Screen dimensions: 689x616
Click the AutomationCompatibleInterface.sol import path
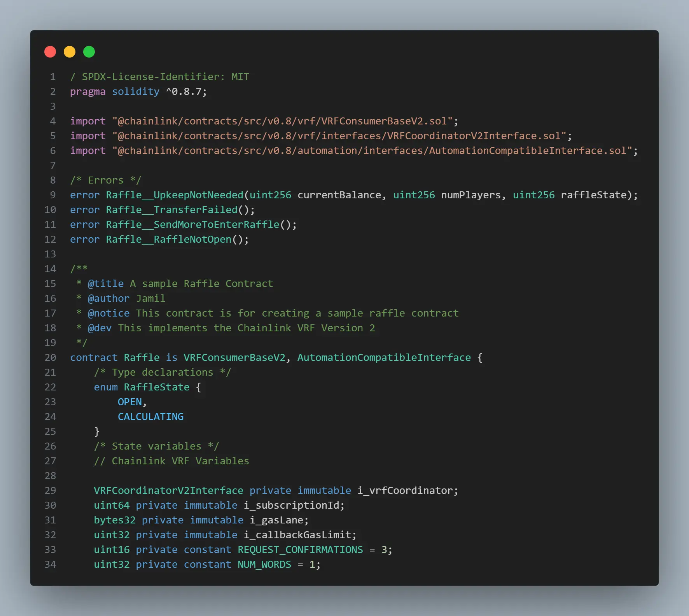372,151
